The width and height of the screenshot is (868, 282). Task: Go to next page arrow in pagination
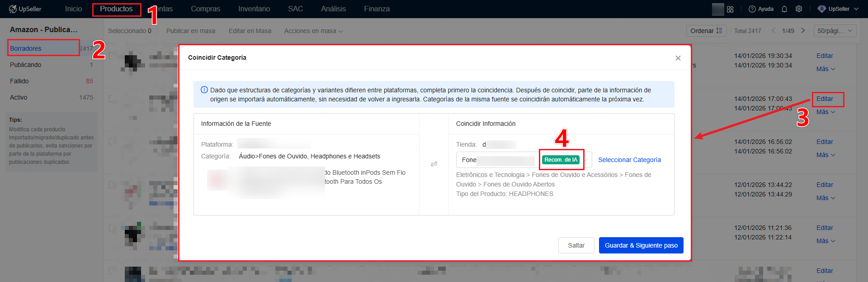[x=803, y=31]
